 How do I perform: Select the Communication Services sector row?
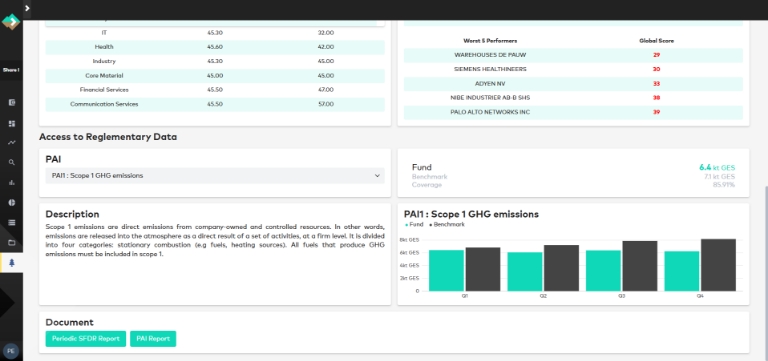215,104
